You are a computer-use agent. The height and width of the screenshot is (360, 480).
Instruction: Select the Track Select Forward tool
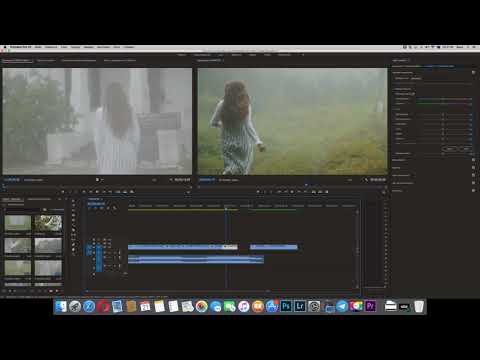pos(73,206)
